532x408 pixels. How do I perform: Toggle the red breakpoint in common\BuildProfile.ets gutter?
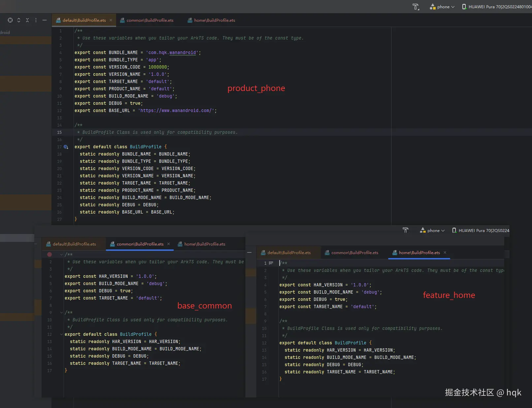tap(49, 254)
